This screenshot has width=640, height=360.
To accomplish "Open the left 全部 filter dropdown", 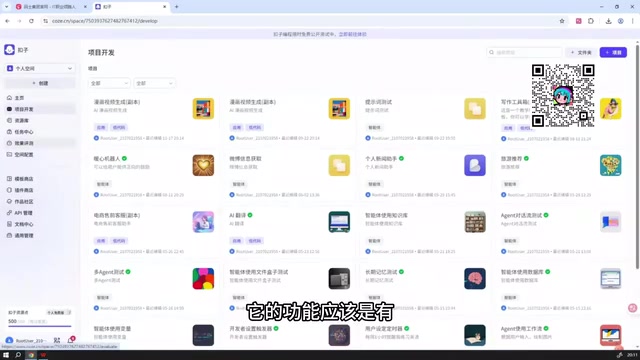I will click(x=109, y=83).
